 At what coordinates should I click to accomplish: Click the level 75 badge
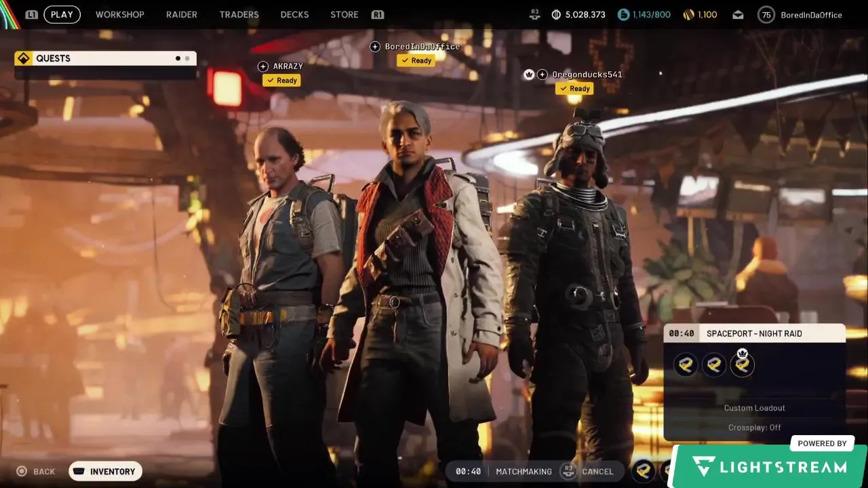[766, 14]
